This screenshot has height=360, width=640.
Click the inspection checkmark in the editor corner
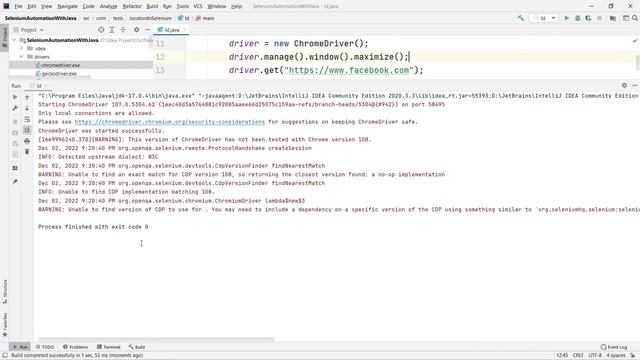pos(635,40)
